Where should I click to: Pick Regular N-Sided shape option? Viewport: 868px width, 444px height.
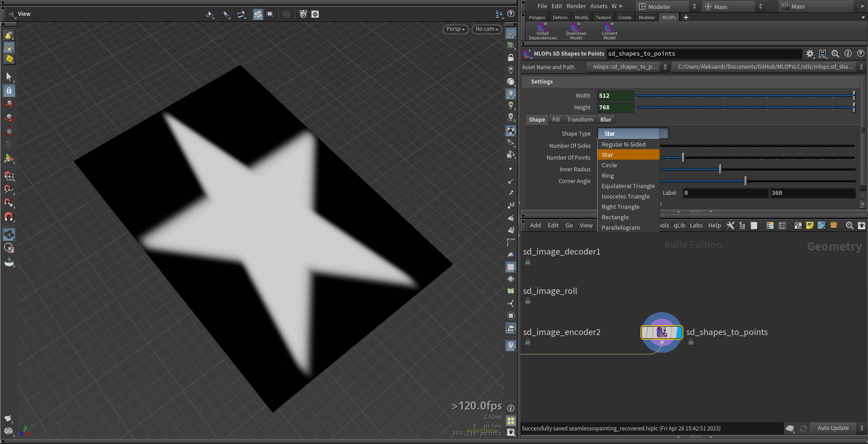click(628, 145)
